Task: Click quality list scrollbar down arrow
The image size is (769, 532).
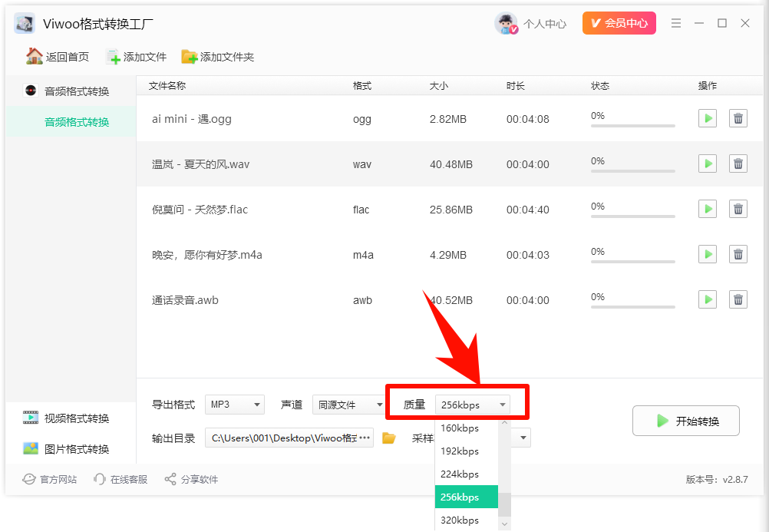Action: [x=504, y=524]
